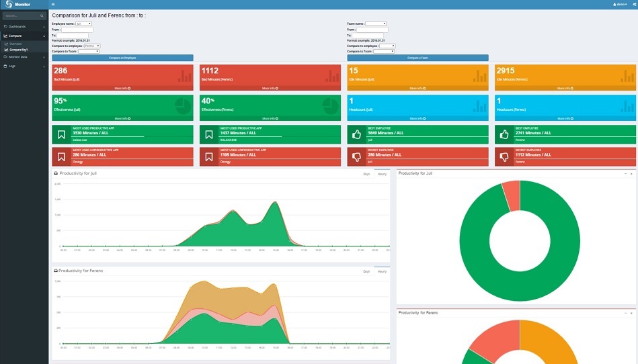
Task: Open More Info on Effectiveness (Juli) card
Action: tap(122, 119)
